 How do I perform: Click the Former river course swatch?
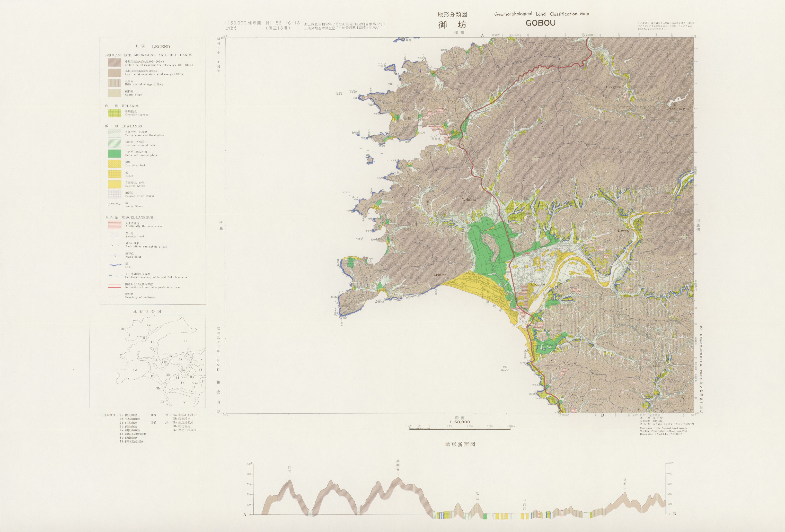coord(114,194)
